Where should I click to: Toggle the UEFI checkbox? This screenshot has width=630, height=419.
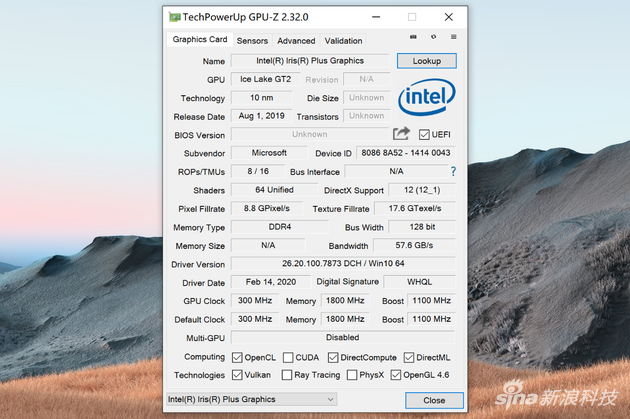tap(424, 135)
